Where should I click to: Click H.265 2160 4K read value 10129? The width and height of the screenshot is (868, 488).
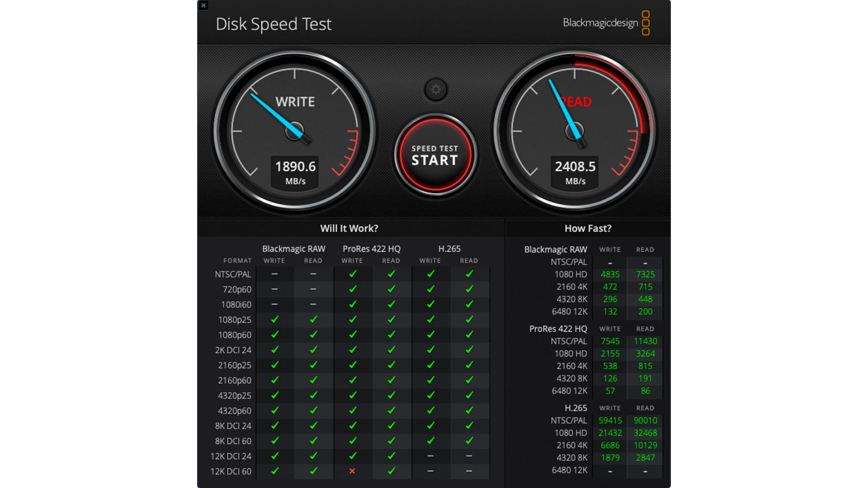(645, 445)
